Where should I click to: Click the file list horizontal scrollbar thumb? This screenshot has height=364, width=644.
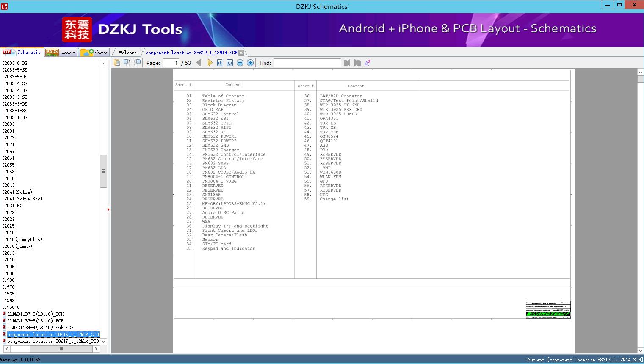61,349
